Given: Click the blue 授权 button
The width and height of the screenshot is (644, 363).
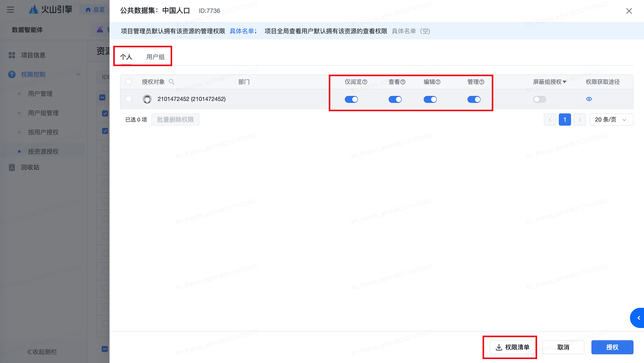Looking at the screenshot, I should point(612,347).
